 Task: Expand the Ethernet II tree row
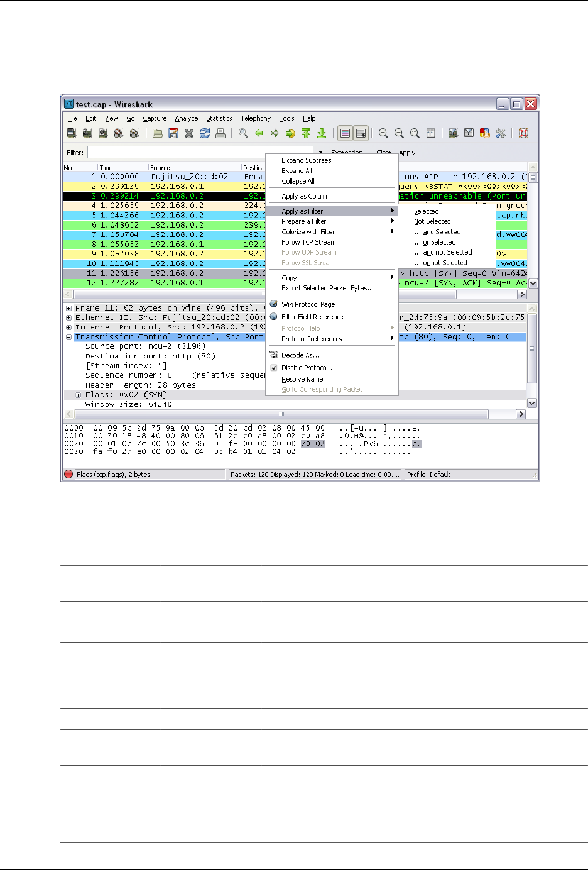point(68,317)
